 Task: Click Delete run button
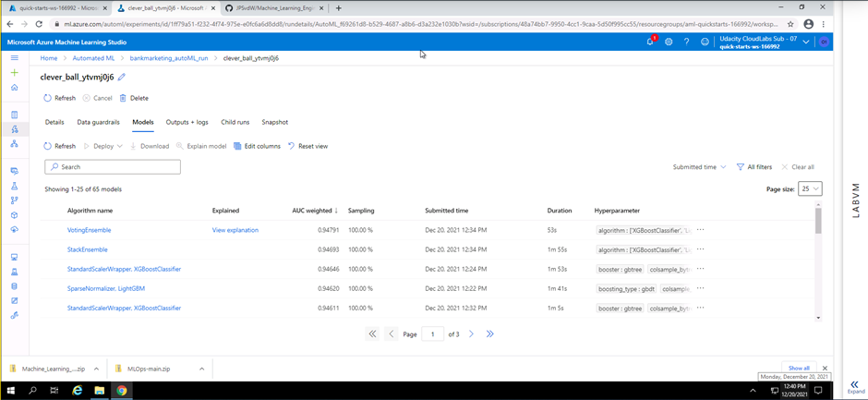pyautogui.click(x=134, y=98)
